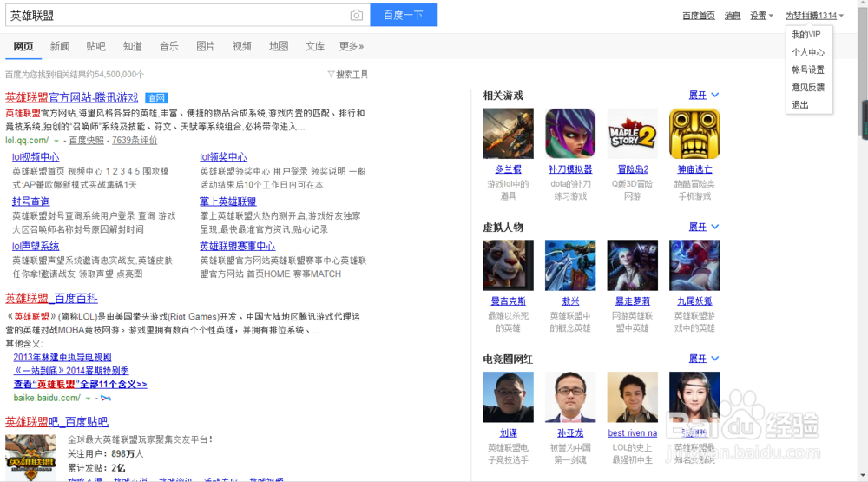Viewport: 868px width, 482px height.
Task: Click 查看“英雄联盟”全部11个含义 link
Action: [80, 384]
